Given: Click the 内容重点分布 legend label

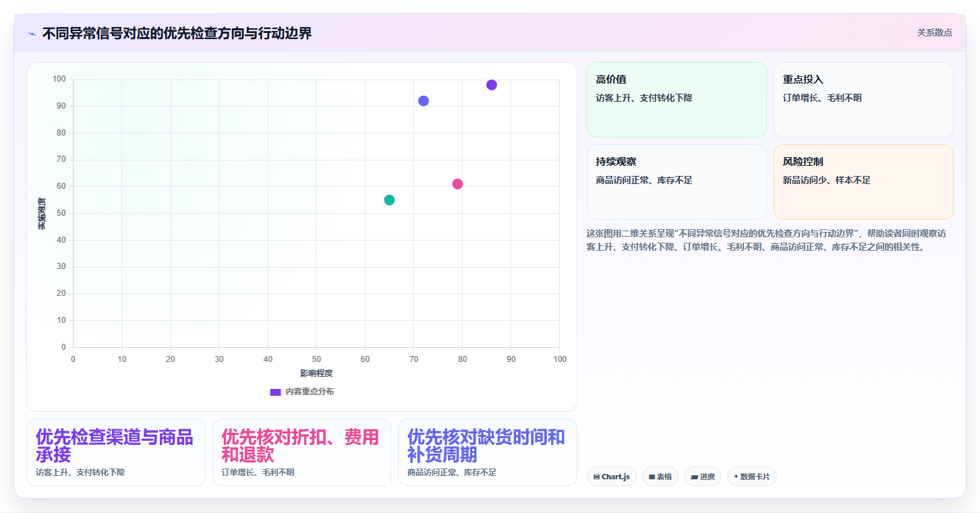Looking at the screenshot, I should (x=310, y=392).
